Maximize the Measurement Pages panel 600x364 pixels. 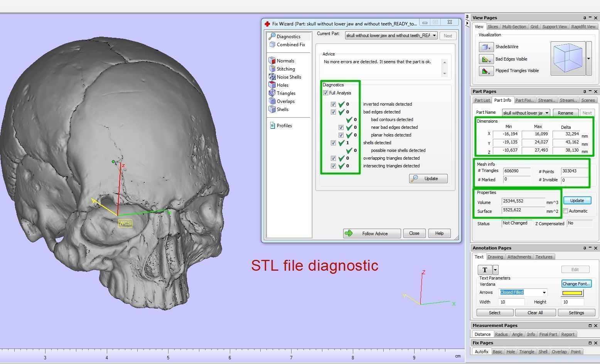tap(590, 325)
